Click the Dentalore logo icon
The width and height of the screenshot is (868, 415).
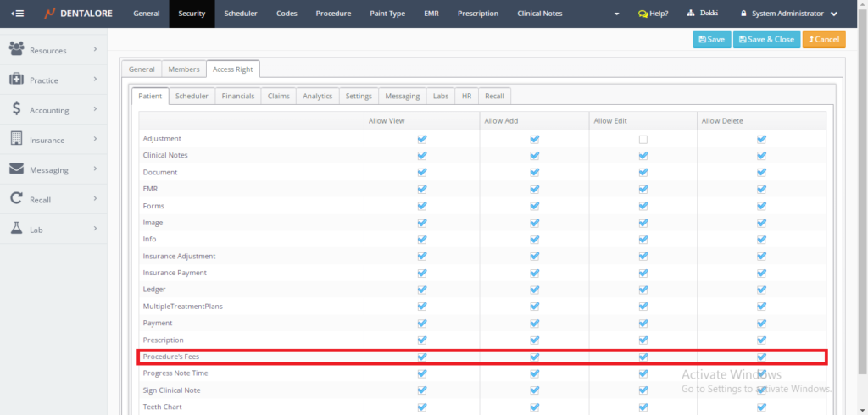point(50,14)
